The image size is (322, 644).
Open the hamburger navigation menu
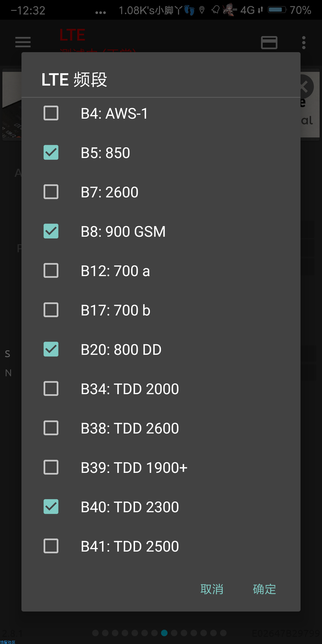23,42
